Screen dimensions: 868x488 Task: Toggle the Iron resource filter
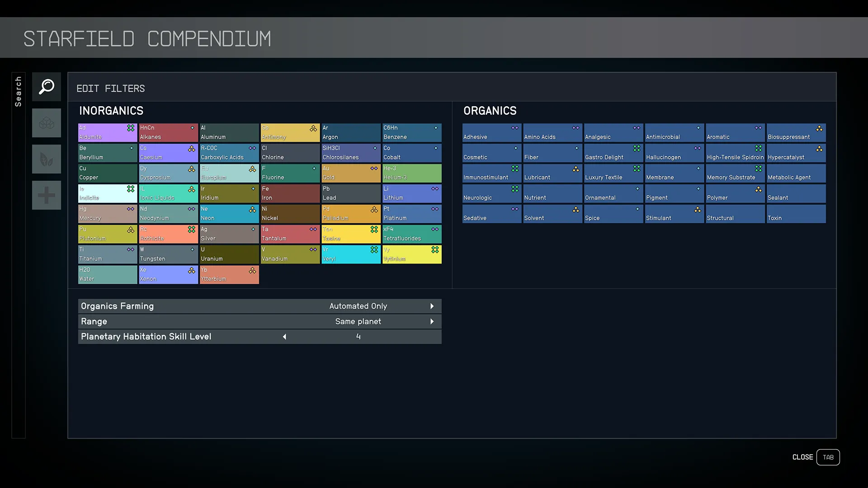[290, 193]
